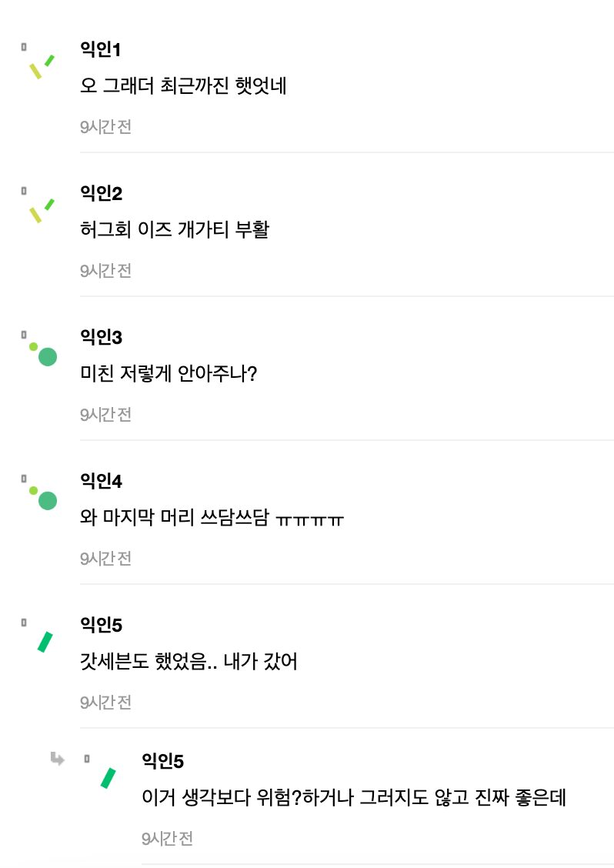Open 익인2's profile avatar
614x868 pixels.
pyautogui.click(x=40, y=209)
